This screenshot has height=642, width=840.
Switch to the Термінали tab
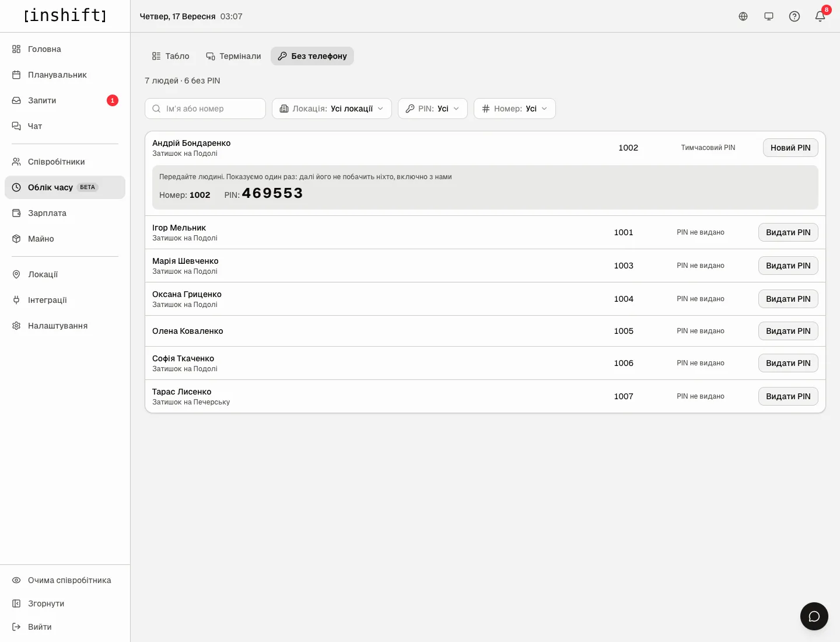coord(233,56)
